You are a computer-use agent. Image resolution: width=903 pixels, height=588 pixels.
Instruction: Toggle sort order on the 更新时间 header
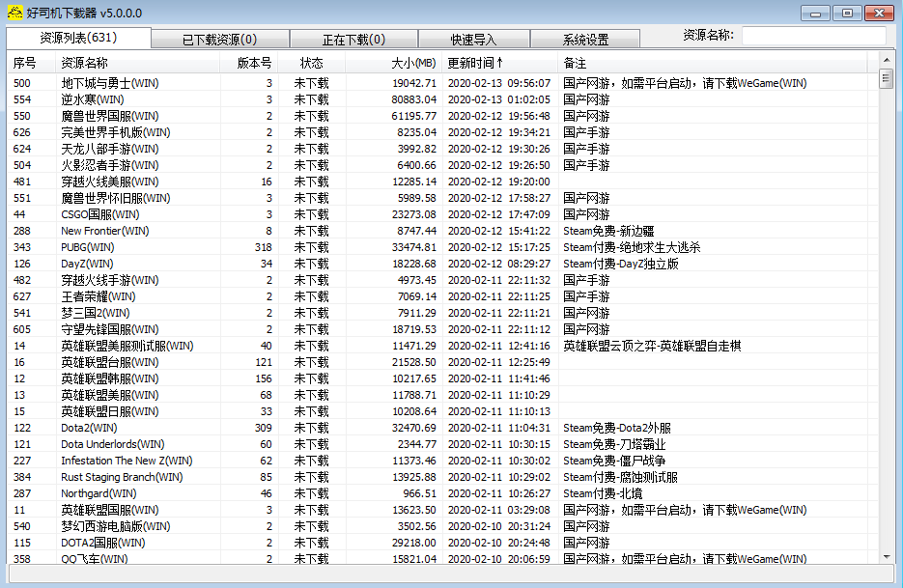(500, 63)
